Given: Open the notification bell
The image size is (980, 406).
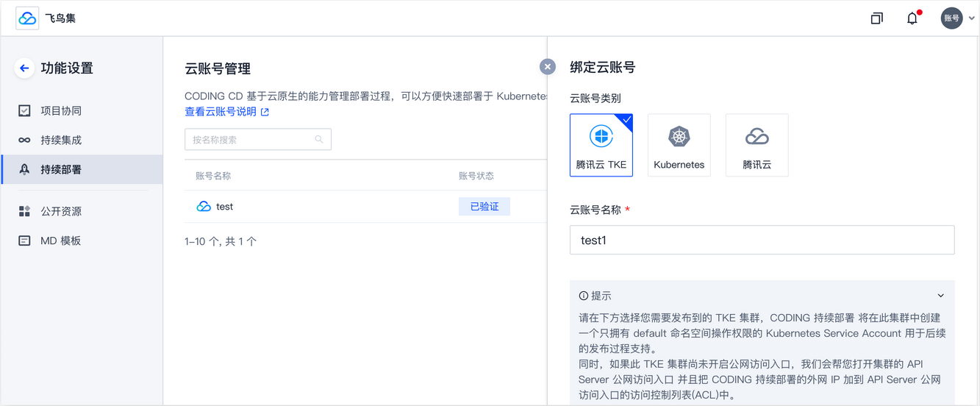Looking at the screenshot, I should click(x=912, y=18).
